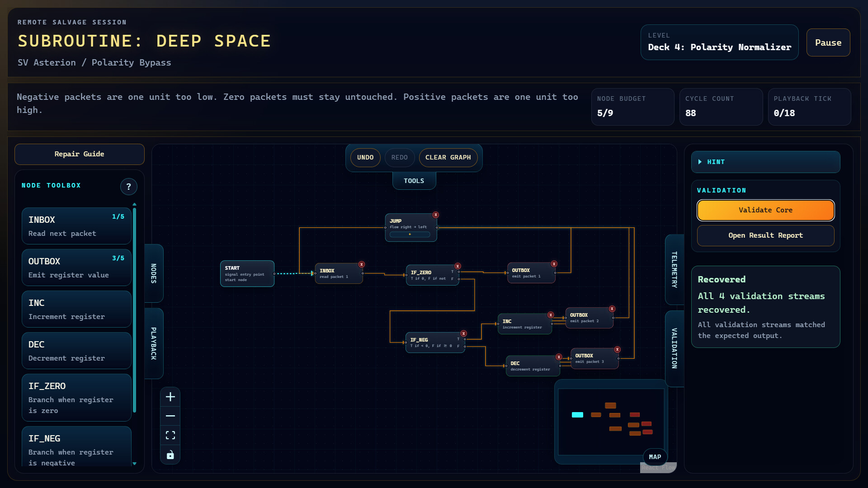The image size is (868, 488).
Task: Toggle canvas interactivity lock
Action: pos(170,455)
